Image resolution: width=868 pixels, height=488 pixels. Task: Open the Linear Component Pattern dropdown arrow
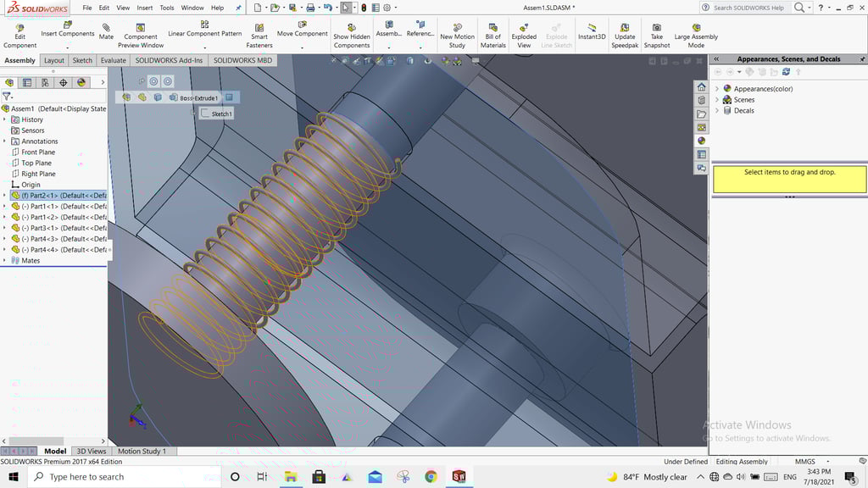pos(205,47)
